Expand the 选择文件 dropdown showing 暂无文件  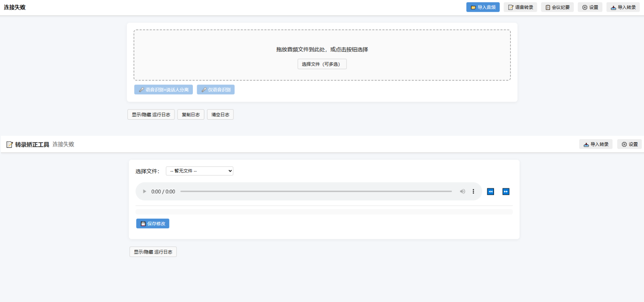[x=200, y=171]
